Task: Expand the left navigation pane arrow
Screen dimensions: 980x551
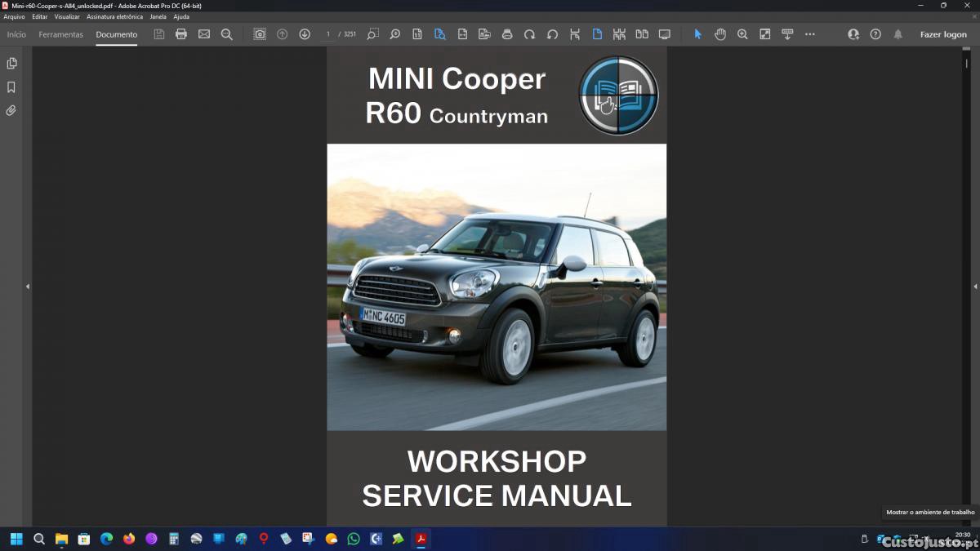Action: point(28,287)
